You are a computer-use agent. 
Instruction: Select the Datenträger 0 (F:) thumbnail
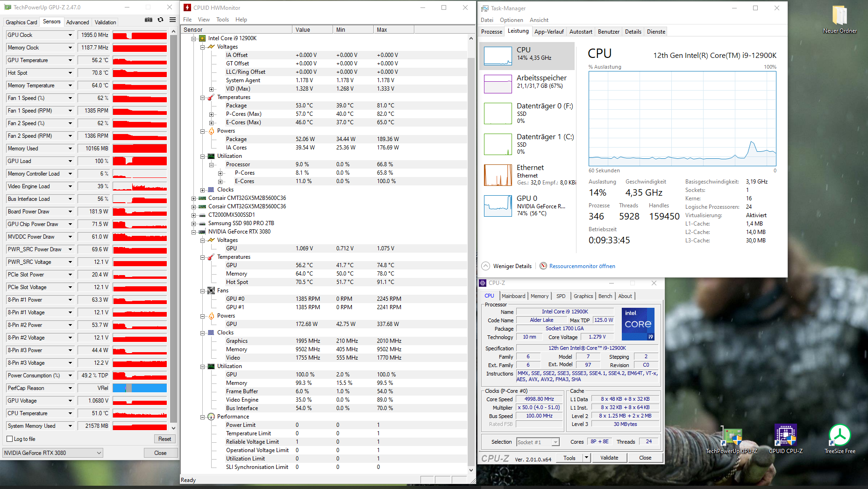pyautogui.click(x=498, y=113)
